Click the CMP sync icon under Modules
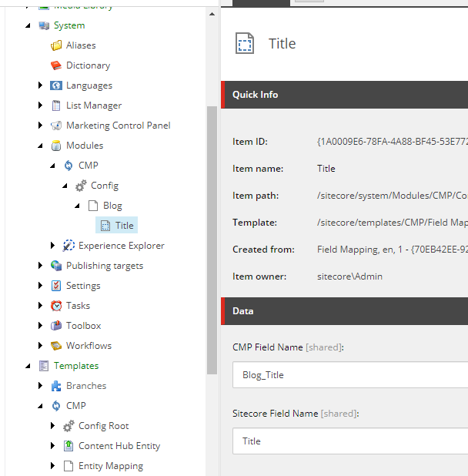468x476 pixels. (x=69, y=166)
